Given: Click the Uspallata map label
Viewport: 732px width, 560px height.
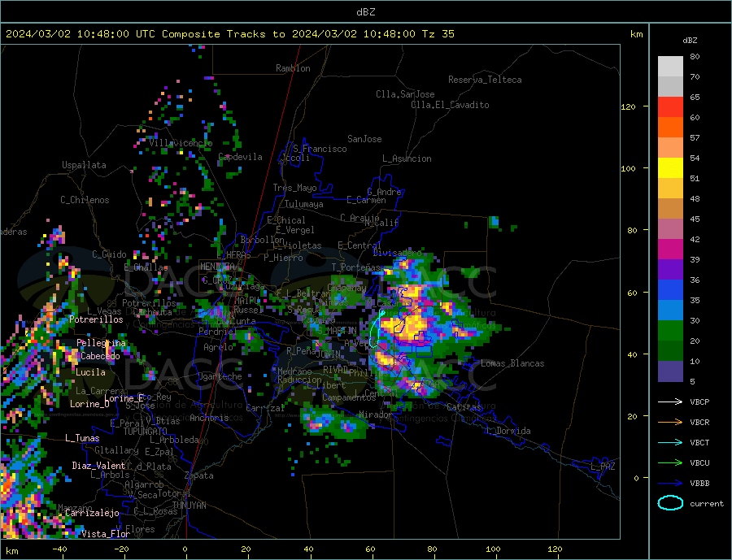Looking at the screenshot, I should [84, 165].
